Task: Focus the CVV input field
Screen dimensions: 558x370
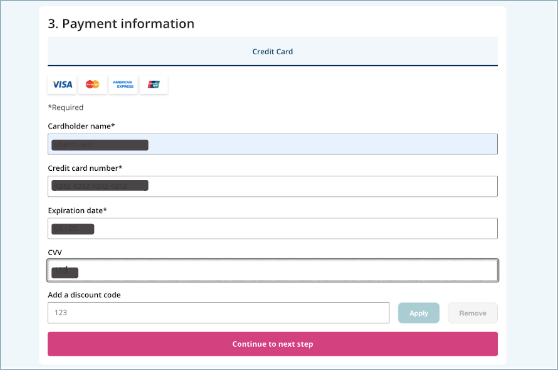Action: click(x=273, y=270)
